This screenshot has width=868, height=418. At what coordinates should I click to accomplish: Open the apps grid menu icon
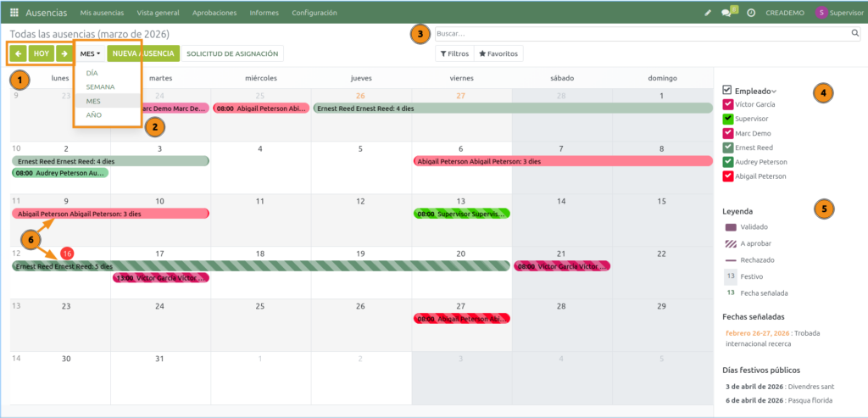(x=14, y=13)
